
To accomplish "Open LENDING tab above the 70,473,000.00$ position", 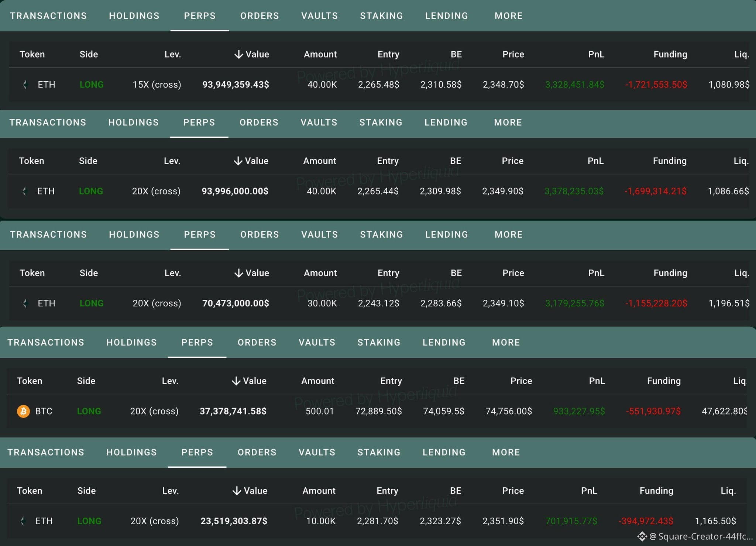I will pos(447,234).
